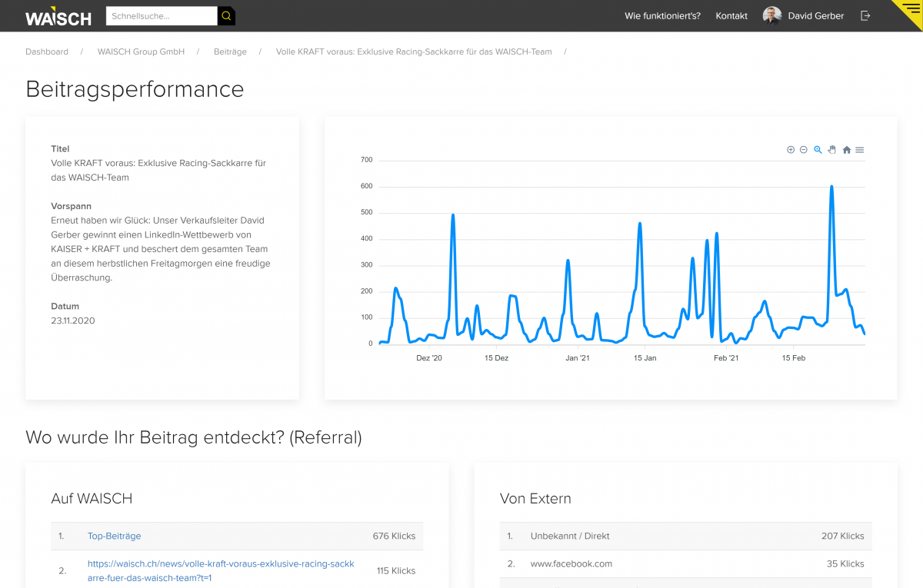Open WAISCH Group GmbH breadcrumb link
The height and width of the screenshot is (588, 923).
tap(141, 51)
